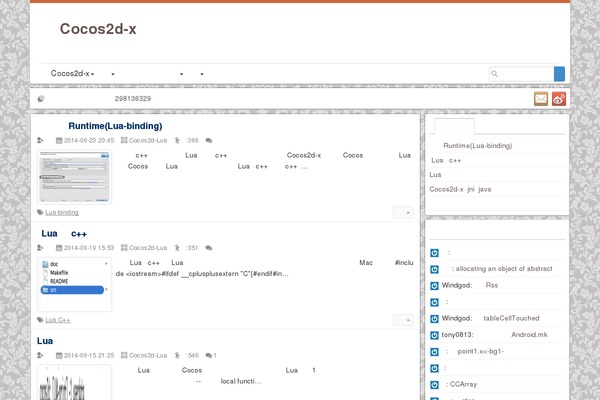Screen dimensions: 600x400
Task: Click tag icon beside Lua C++ tag
Action: (x=40, y=320)
